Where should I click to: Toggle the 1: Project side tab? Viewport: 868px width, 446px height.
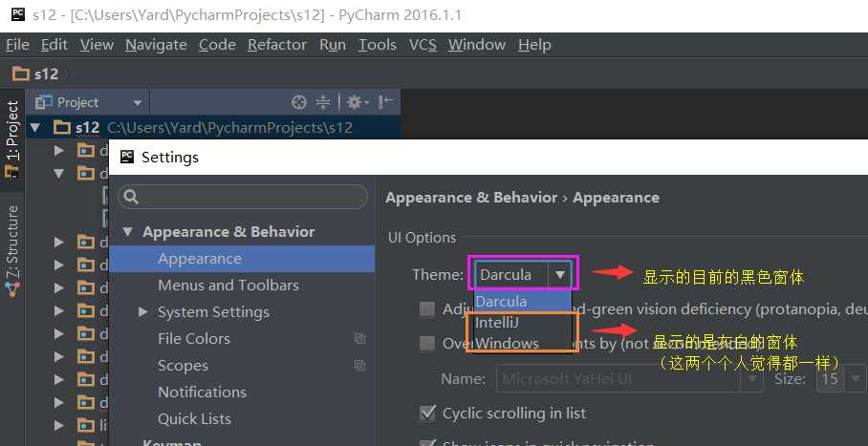coord(12,140)
